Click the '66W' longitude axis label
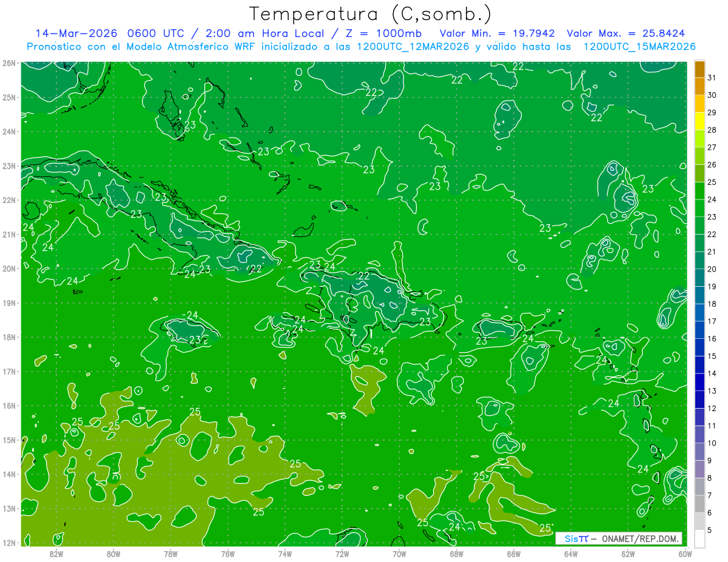 (x=513, y=554)
